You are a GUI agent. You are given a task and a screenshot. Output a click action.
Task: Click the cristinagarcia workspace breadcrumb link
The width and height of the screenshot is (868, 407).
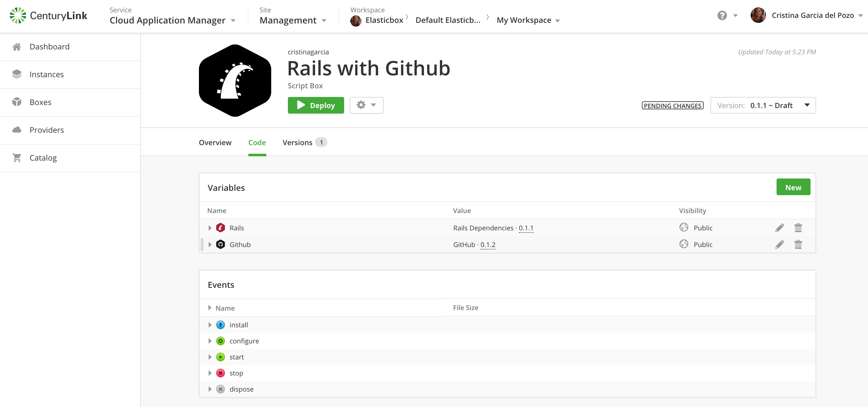[308, 52]
